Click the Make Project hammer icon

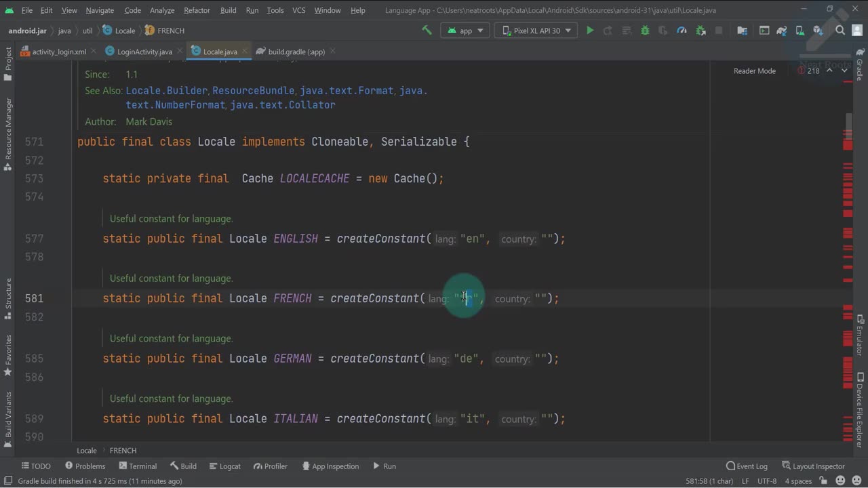427,30
